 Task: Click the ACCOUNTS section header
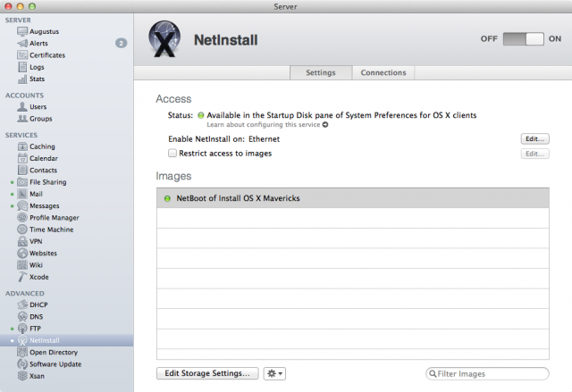pyautogui.click(x=24, y=96)
